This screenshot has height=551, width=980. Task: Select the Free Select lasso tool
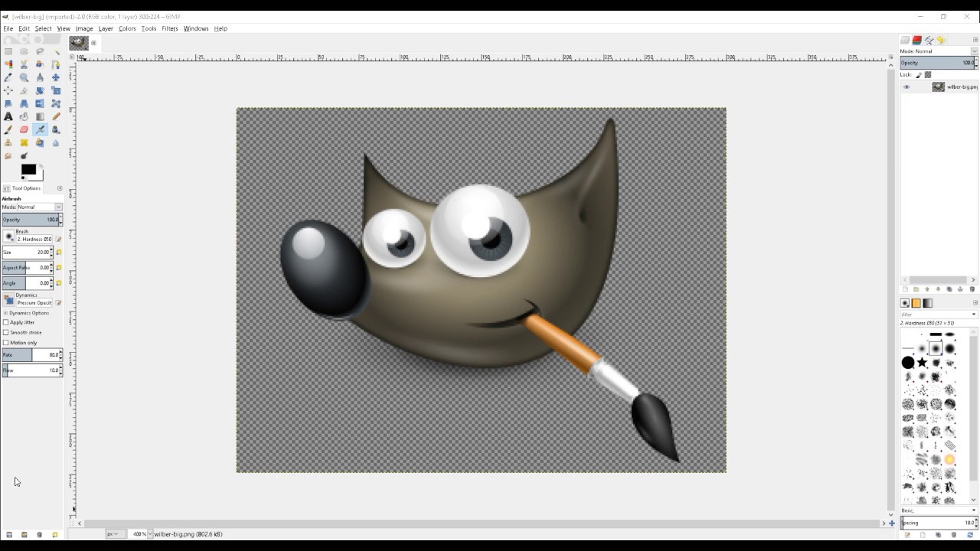point(40,51)
